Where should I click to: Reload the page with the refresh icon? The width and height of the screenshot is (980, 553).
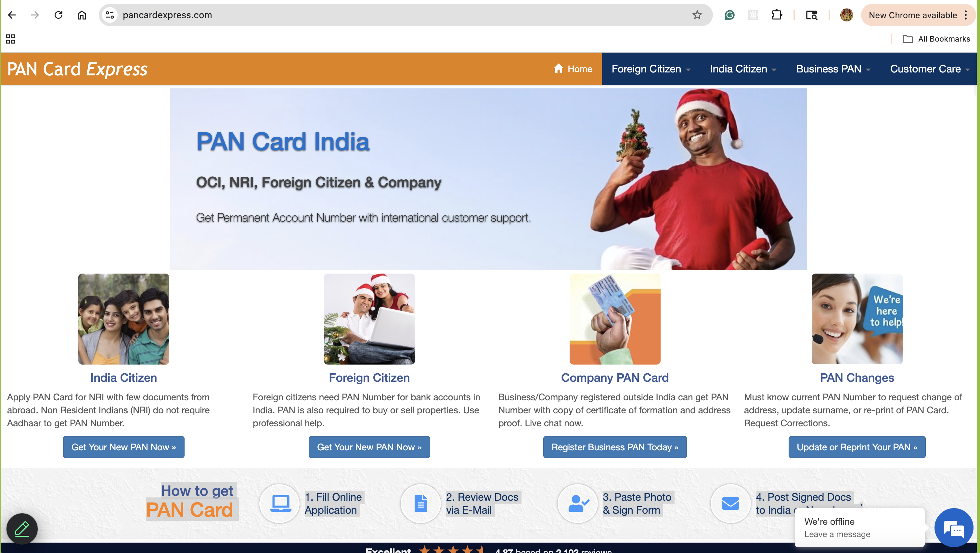coord(58,15)
